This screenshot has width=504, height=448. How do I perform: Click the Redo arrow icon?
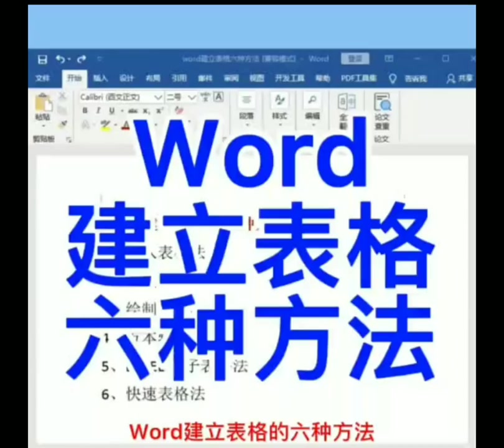pyautogui.click(x=82, y=59)
